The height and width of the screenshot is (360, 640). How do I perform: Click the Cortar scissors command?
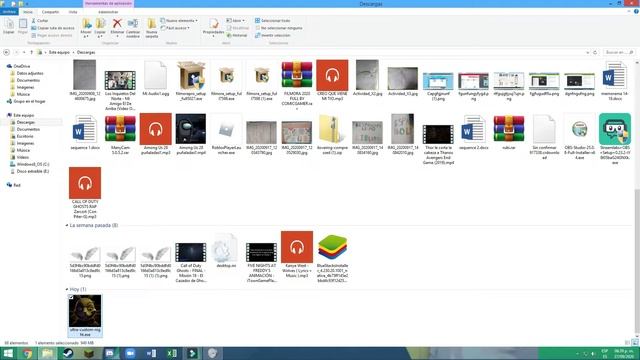[x=40, y=20]
